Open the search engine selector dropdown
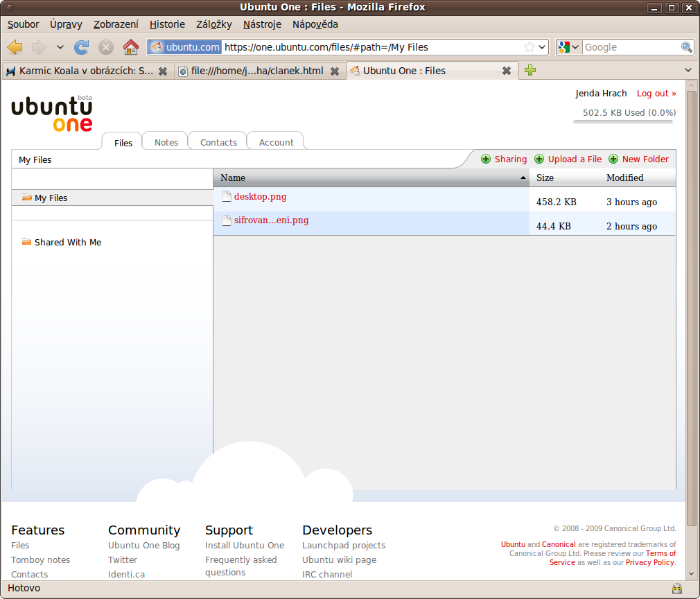The image size is (700, 599). [568, 47]
